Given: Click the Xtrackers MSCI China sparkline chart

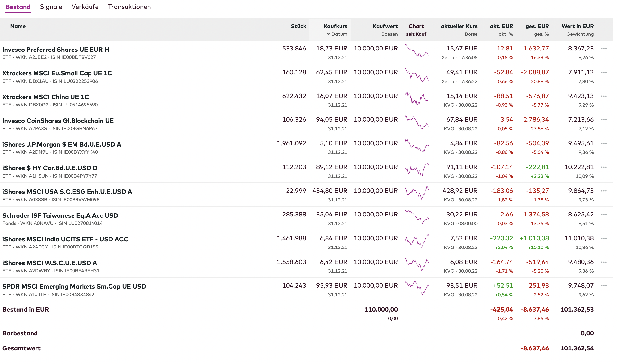Looking at the screenshot, I should point(417,99).
